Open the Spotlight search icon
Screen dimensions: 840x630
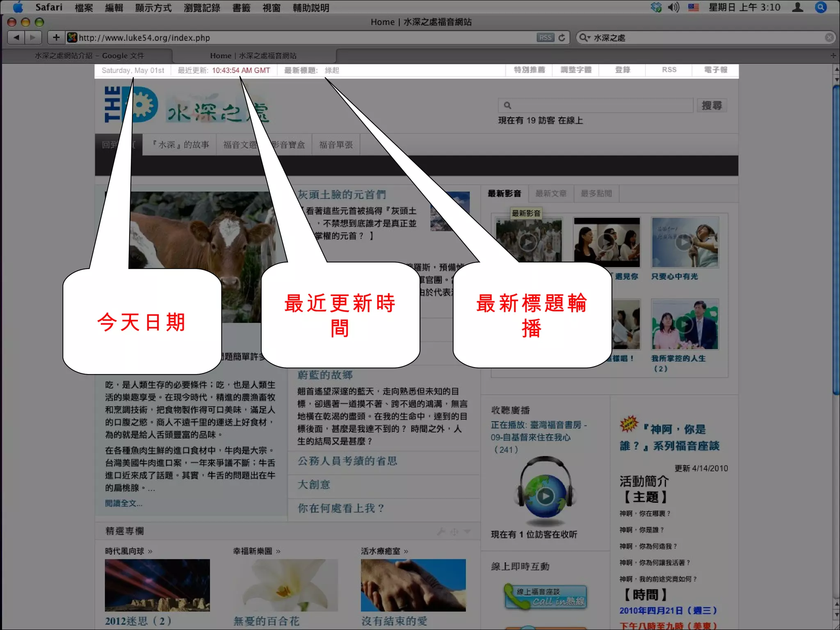pyautogui.click(x=821, y=7)
